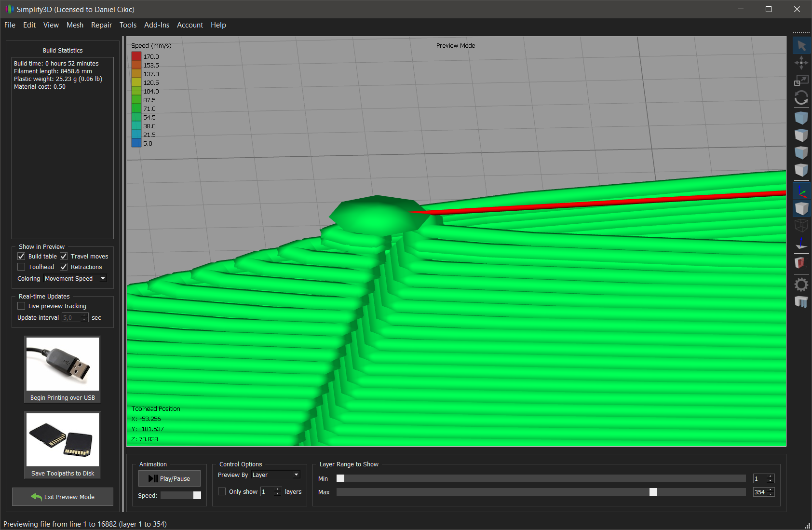
Task: Click the red 170.0 speed legend swatch
Action: click(136, 56)
